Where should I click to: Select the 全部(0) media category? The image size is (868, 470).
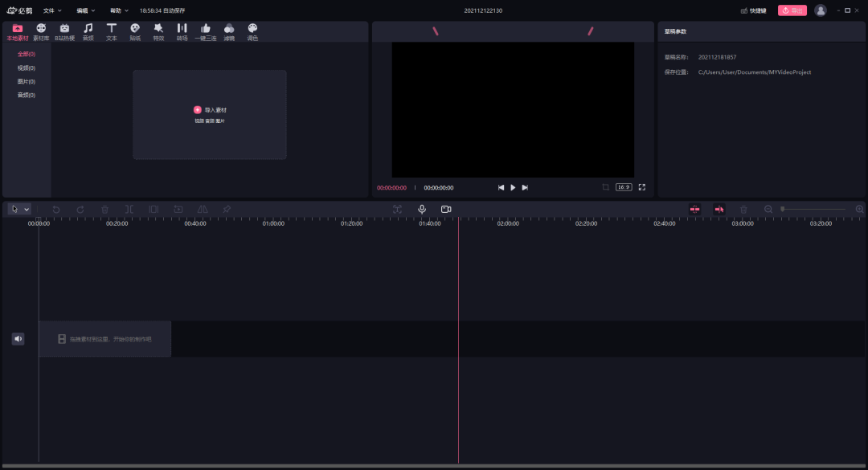(x=26, y=55)
